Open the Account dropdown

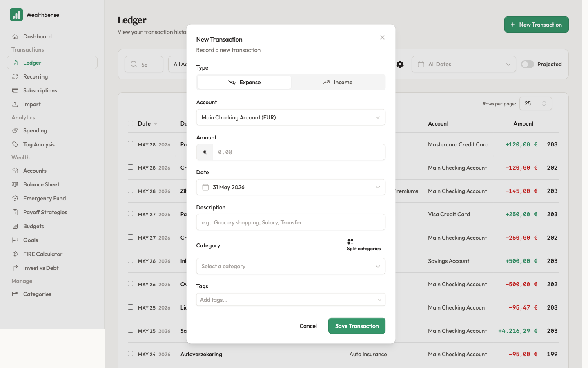(x=291, y=117)
